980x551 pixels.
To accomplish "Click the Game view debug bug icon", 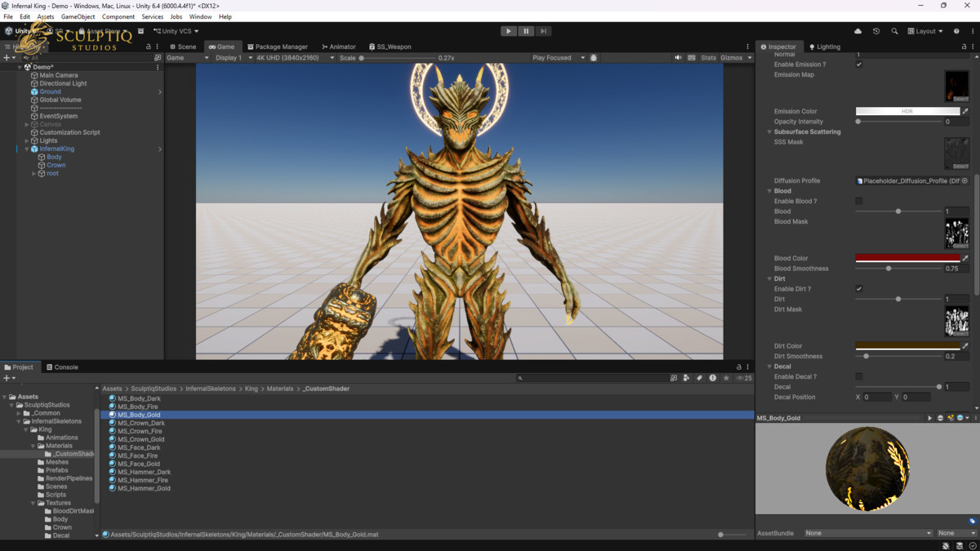I will (x=594, y=58).
